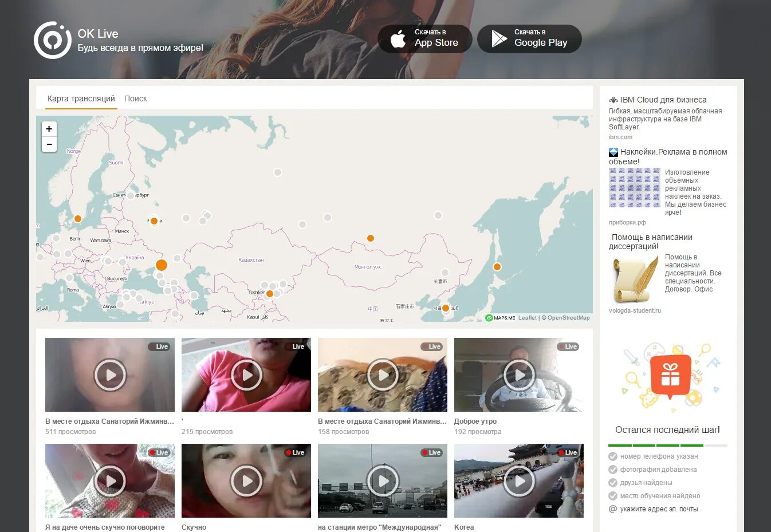Image resolution: width=771 pixels, height=532 pixels.
Task: Play the 215 просмотров live stream
Action: 246,375
